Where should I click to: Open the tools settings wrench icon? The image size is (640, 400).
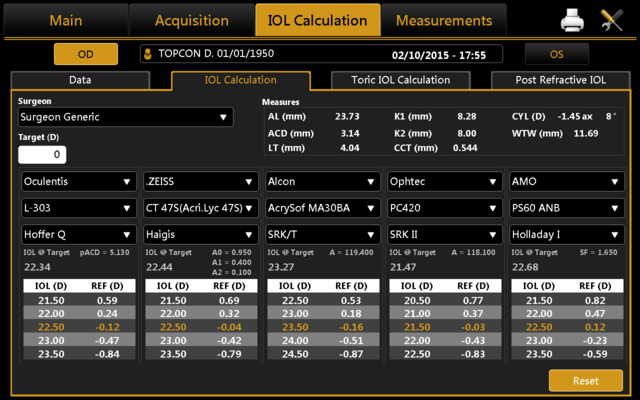[x=612, y=20]
